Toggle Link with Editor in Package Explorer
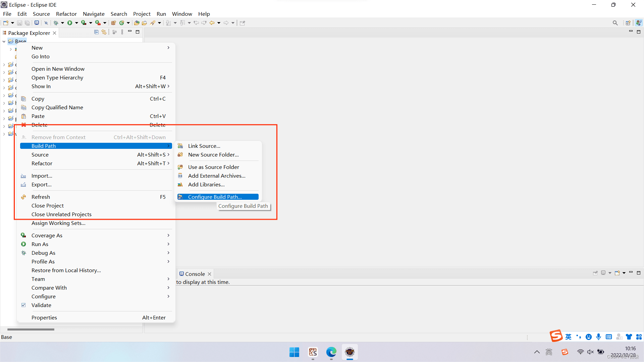The width and height of the screenshot is (644, 362). [104, 32]
